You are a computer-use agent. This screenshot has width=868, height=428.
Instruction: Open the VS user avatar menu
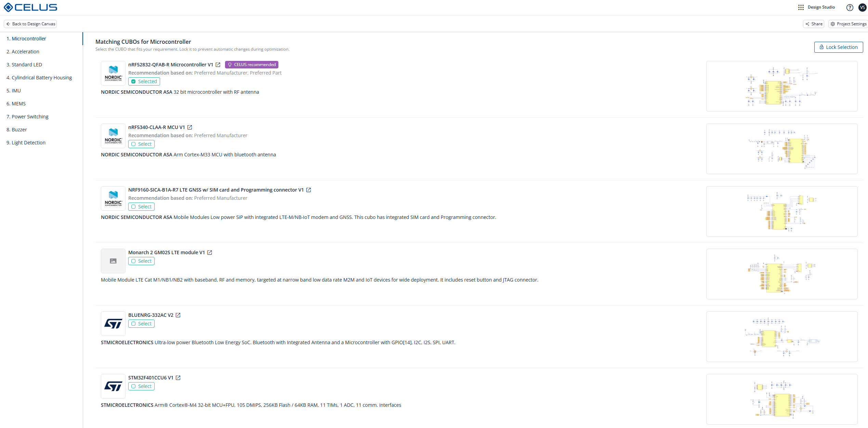coord(862,8)
